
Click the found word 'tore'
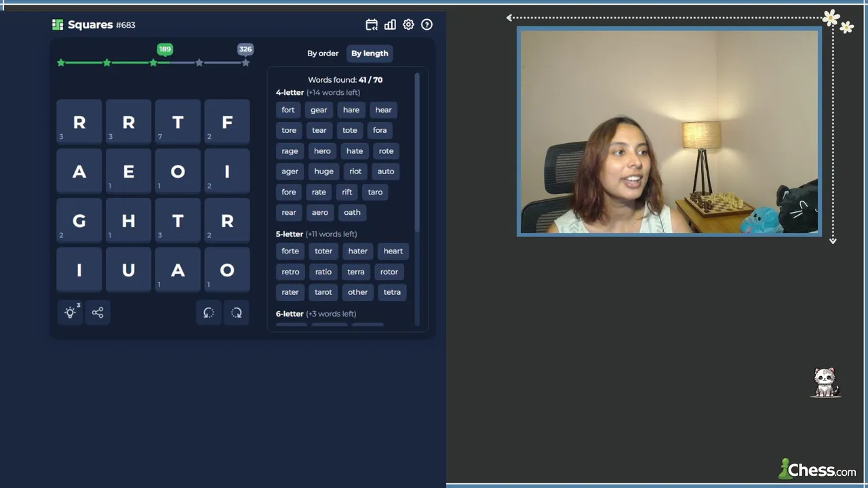289,130
